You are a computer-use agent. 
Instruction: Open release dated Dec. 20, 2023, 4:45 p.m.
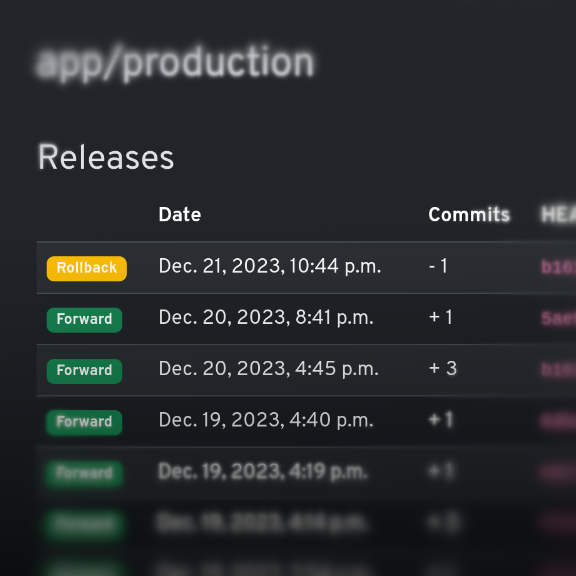[x=269, y=368]
